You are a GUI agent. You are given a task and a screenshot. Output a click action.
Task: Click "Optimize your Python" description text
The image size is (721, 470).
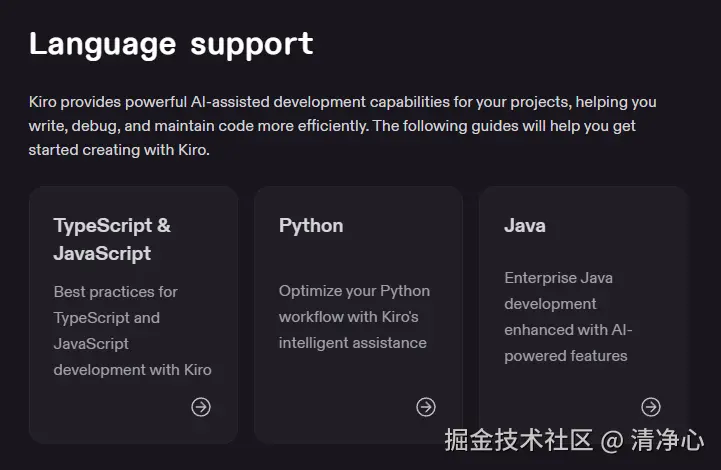354,291
